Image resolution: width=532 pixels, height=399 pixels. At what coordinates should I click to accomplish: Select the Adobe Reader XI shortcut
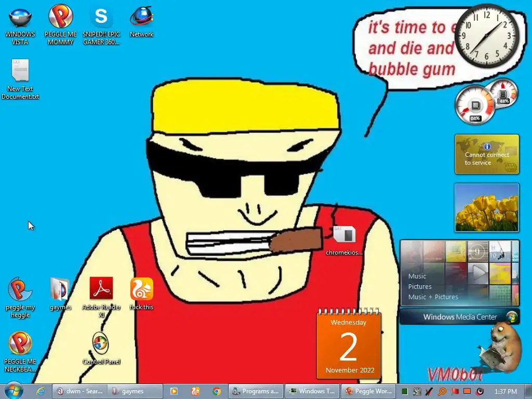click(x=101, y=297)
